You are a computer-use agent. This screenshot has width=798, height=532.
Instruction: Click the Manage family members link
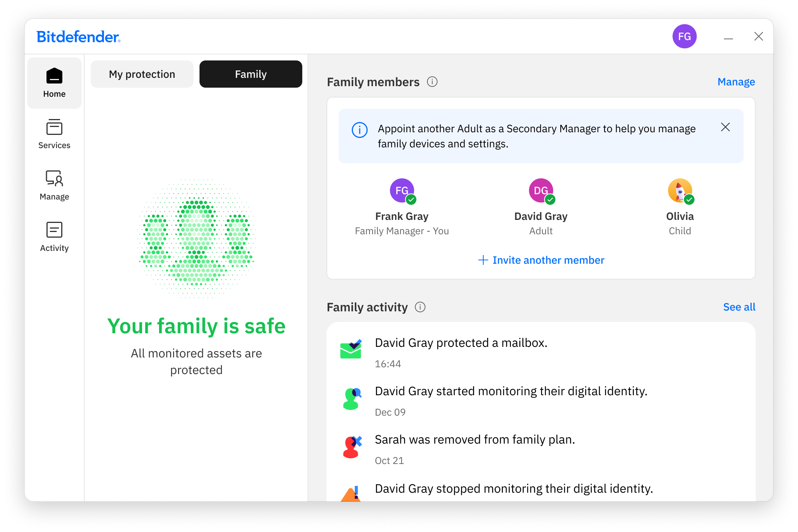click(736, 82)
